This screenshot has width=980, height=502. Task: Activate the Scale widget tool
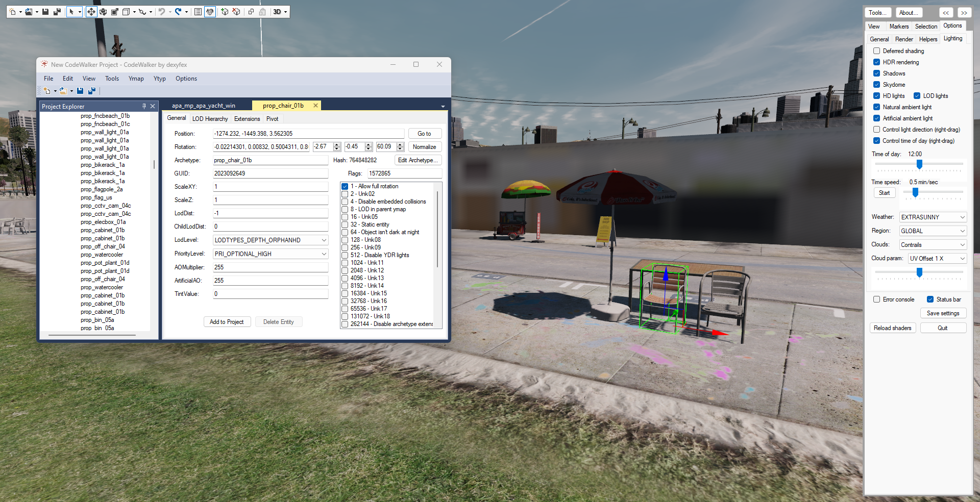(115, 12)
